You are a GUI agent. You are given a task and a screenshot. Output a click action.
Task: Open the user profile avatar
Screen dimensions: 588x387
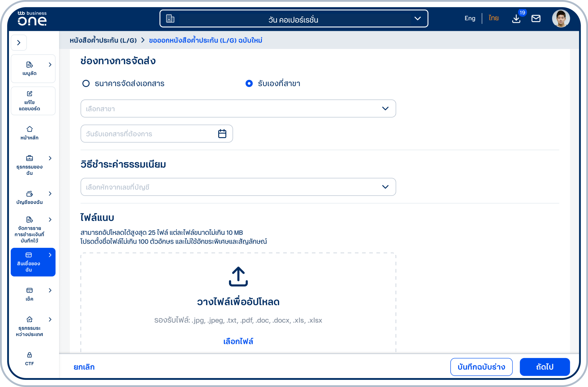tap(561, 18)
